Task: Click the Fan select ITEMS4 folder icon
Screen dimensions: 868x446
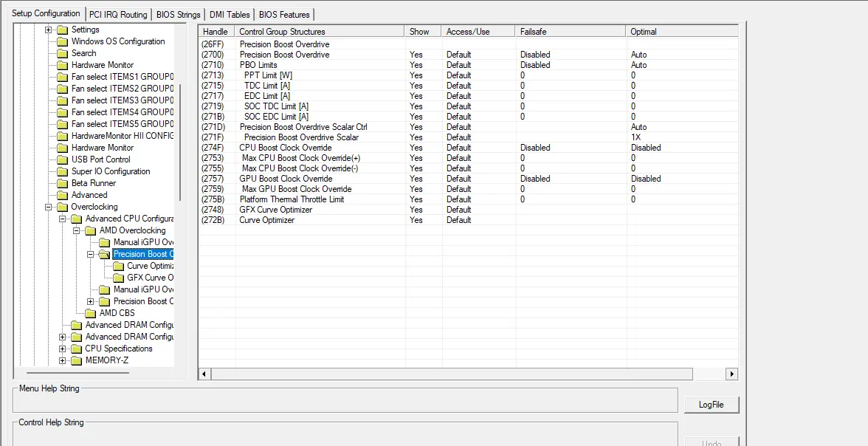Action: point(63,112)
